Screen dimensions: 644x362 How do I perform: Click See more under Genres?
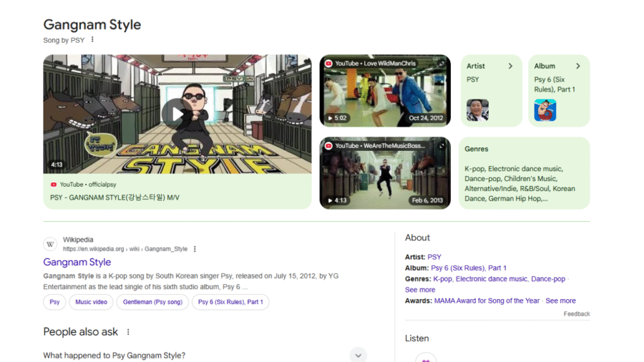pos(419,290)
